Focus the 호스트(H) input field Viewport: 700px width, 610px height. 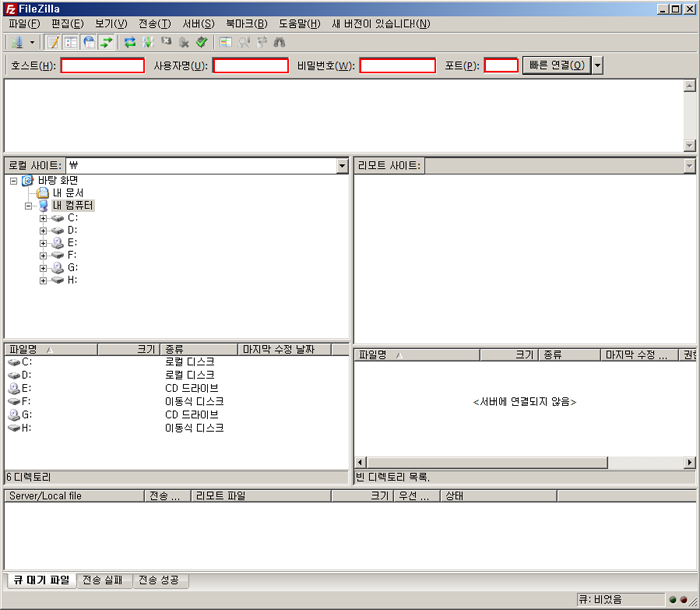(x=103, y=66)
